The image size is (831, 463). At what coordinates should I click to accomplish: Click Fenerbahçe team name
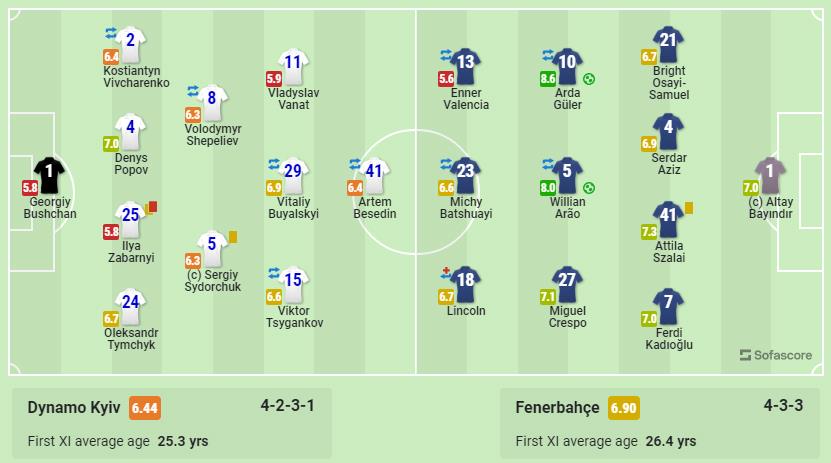point(557,408)
